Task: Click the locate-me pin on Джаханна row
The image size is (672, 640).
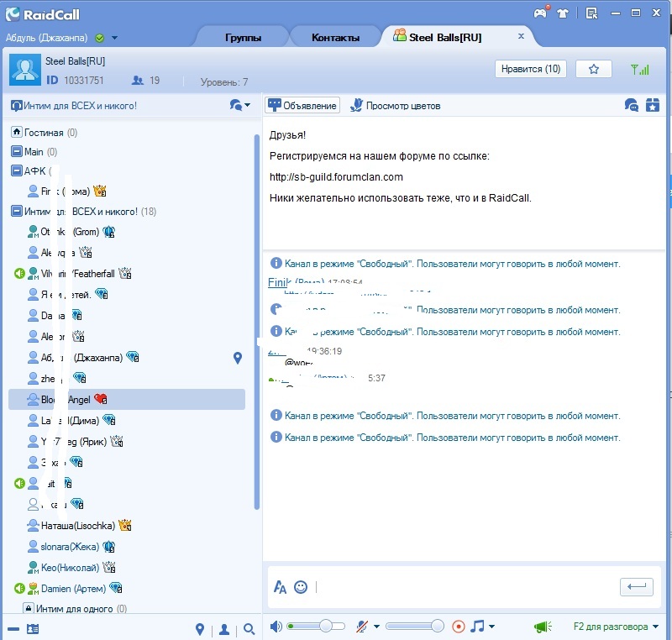Action: [238, 358]
